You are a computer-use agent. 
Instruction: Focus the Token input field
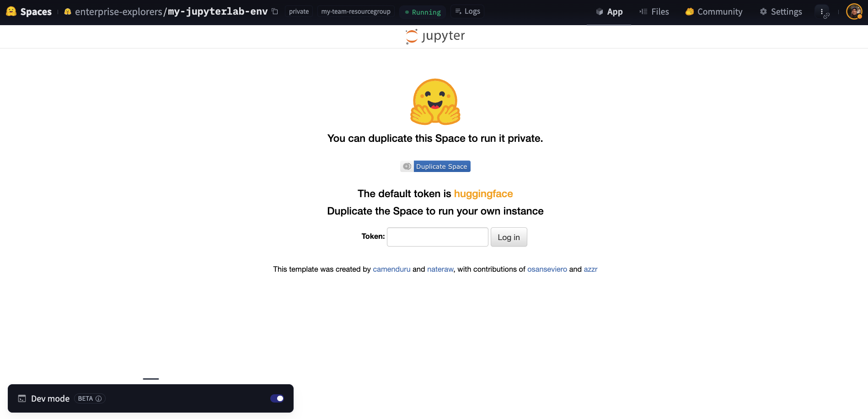[437, 237]
